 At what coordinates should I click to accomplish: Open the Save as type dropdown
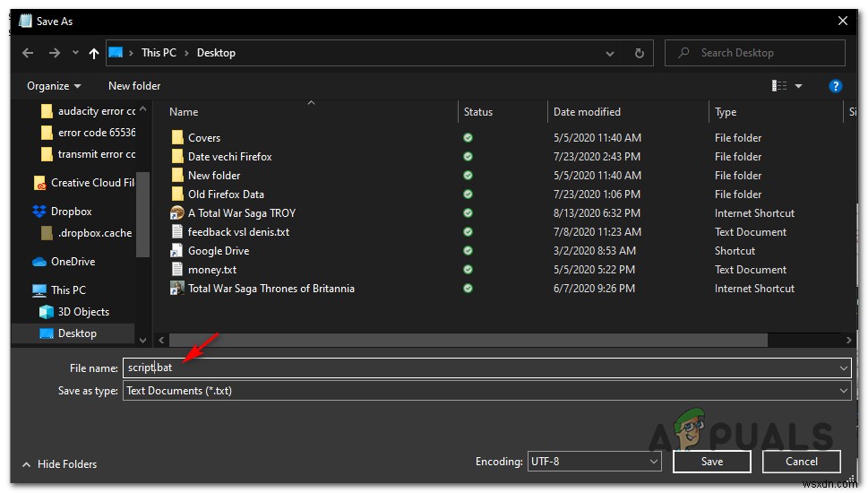(486, 391)
